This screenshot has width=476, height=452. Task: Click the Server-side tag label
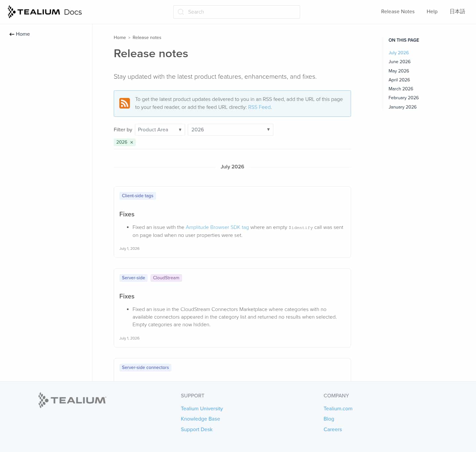[133, 278]
